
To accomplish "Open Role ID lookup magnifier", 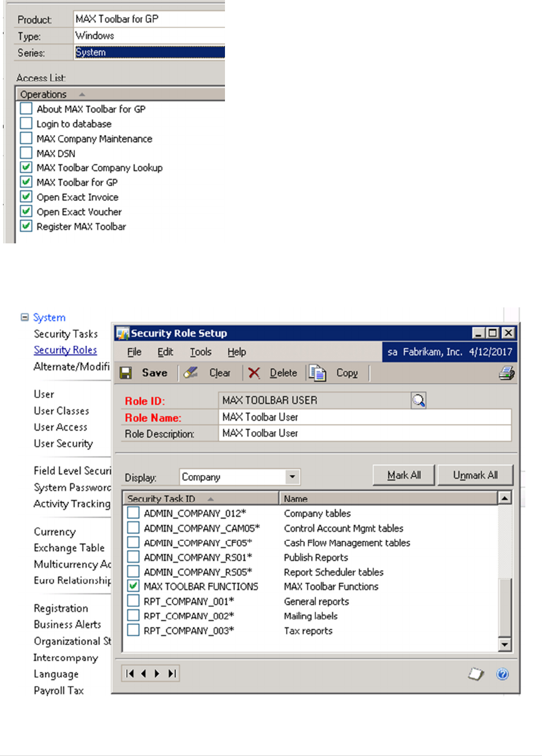I will click(419, 400).
